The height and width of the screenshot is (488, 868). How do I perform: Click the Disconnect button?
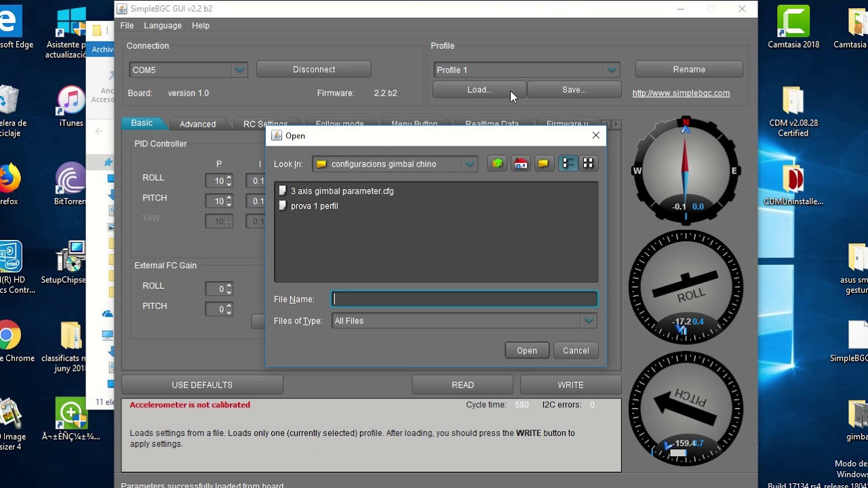point(314,69)
